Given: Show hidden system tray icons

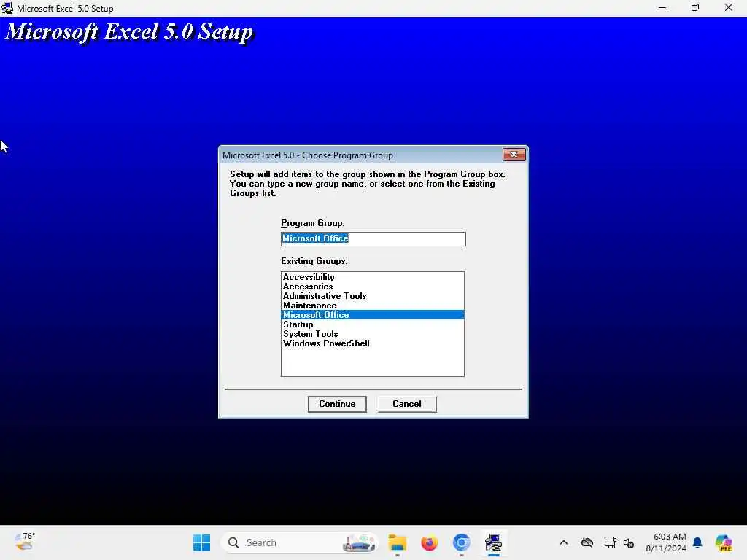Looking at the screenshot, I should click(x=564, y=542).
